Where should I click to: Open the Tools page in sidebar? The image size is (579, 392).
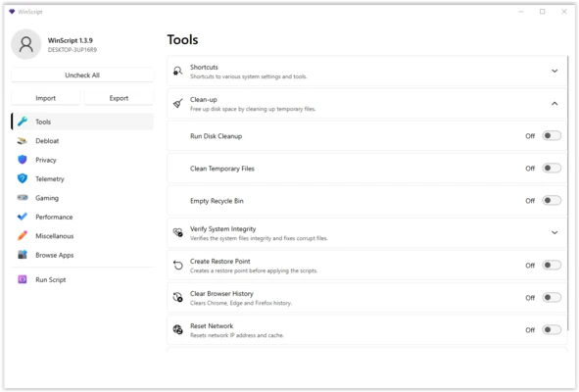(82, 122)
